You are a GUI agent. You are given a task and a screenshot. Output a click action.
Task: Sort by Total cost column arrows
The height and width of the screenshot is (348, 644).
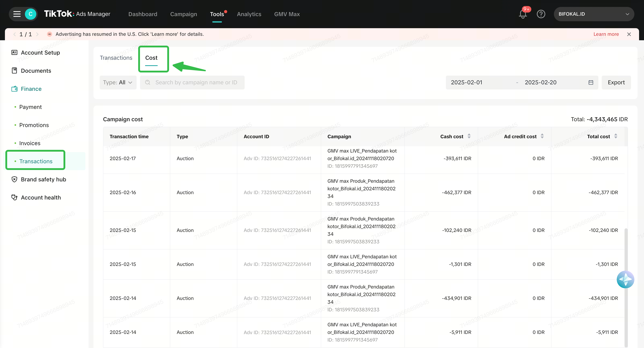pyautogui.click(x=616, y=136)
